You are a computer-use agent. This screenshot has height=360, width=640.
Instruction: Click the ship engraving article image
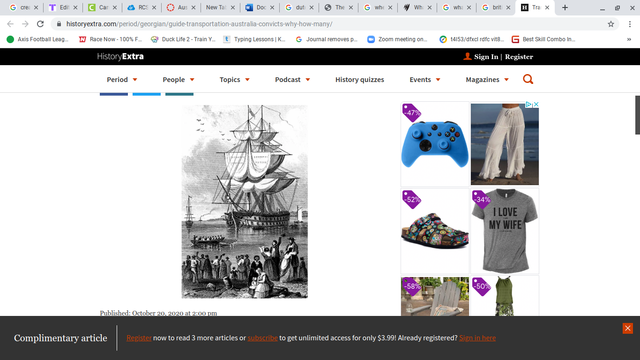[244, 202]
